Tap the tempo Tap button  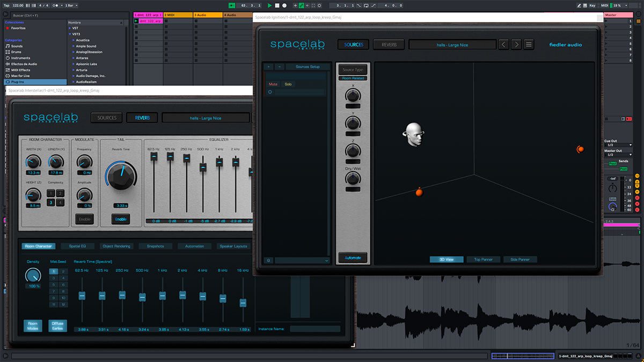(x=6, y=5)
